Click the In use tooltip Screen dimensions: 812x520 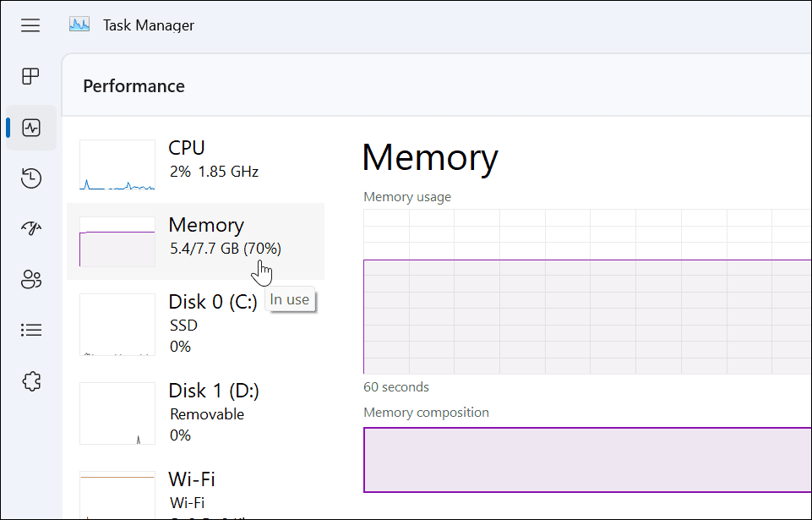(290, 299)
